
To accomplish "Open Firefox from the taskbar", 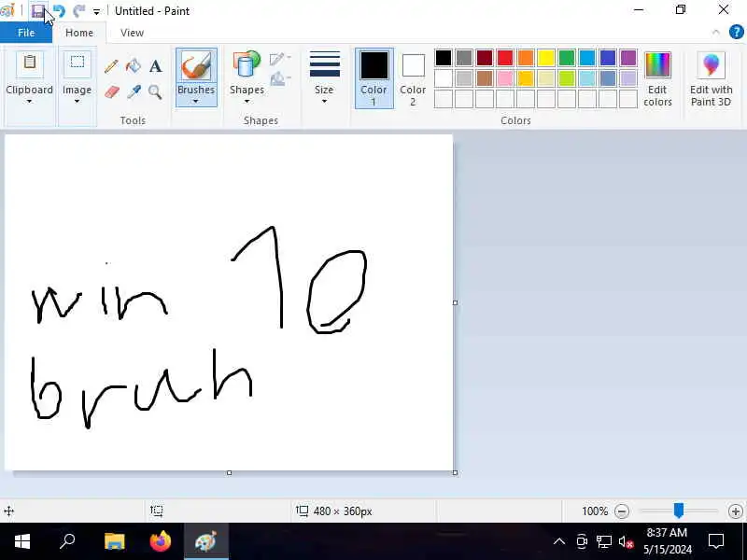I will tap(160, 541).
